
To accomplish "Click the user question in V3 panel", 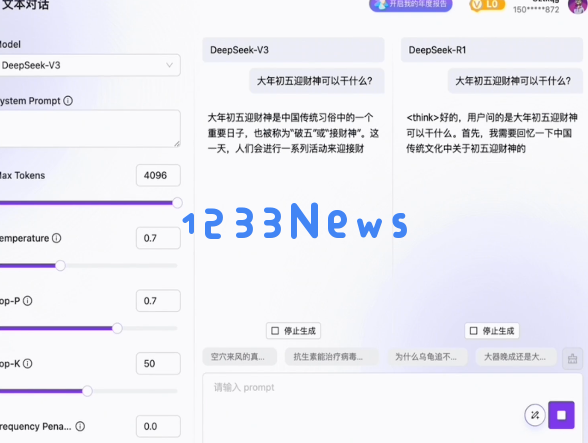I will click(317, 81).
